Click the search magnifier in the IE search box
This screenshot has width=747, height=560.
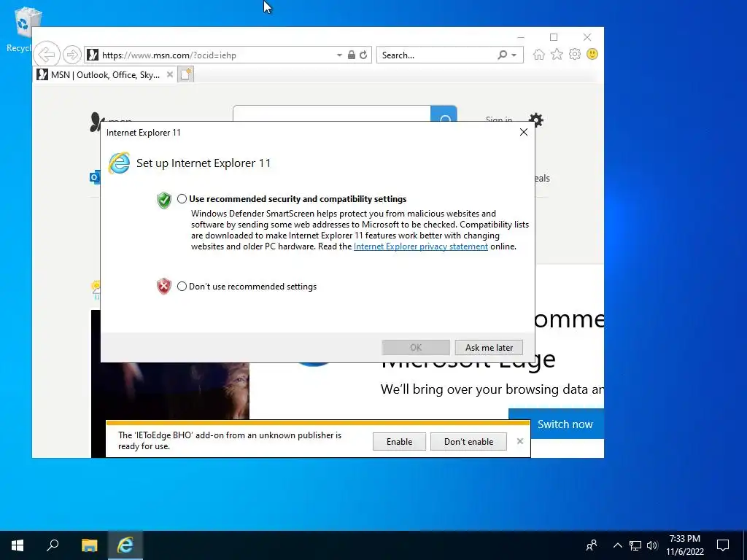pyautogui.click(x=502, y=55)
